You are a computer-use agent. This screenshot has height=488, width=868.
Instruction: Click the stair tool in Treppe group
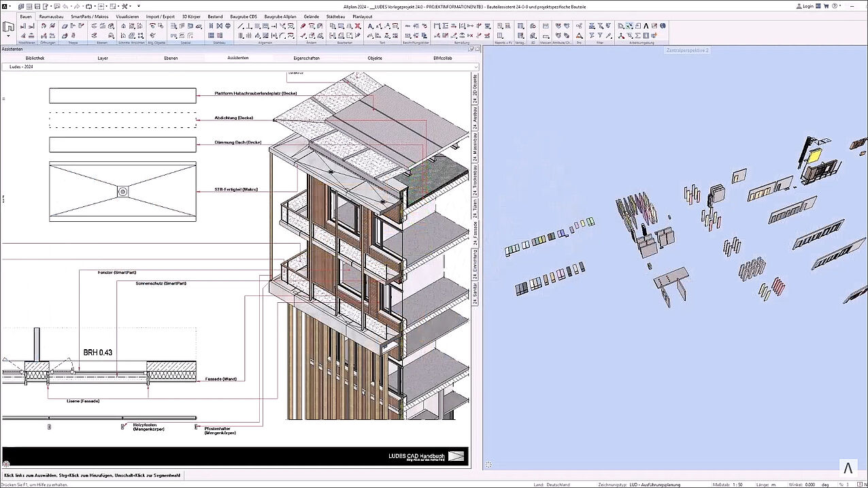(65, 26)
